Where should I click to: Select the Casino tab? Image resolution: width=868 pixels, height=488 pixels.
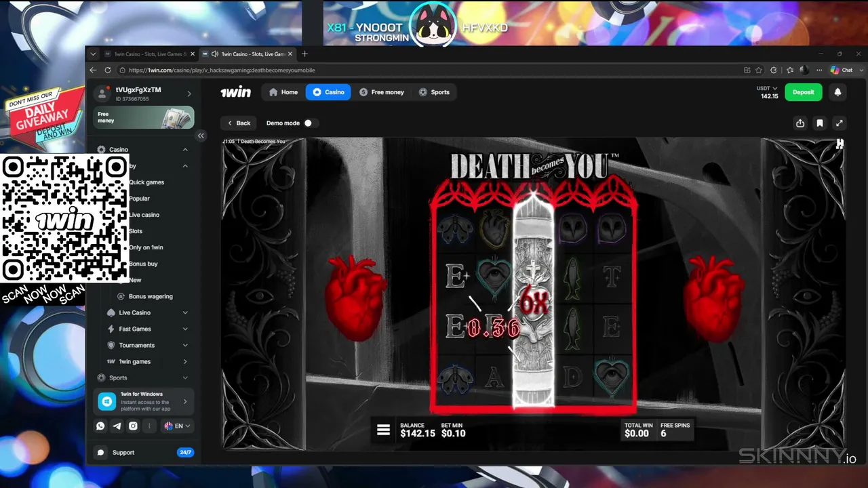pos(328,92)
